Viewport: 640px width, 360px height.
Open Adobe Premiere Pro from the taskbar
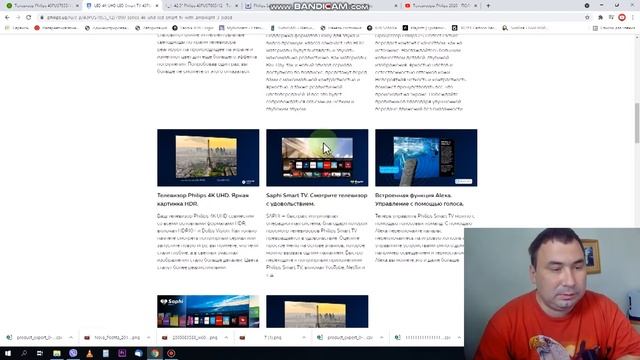[x=122, y=353]
